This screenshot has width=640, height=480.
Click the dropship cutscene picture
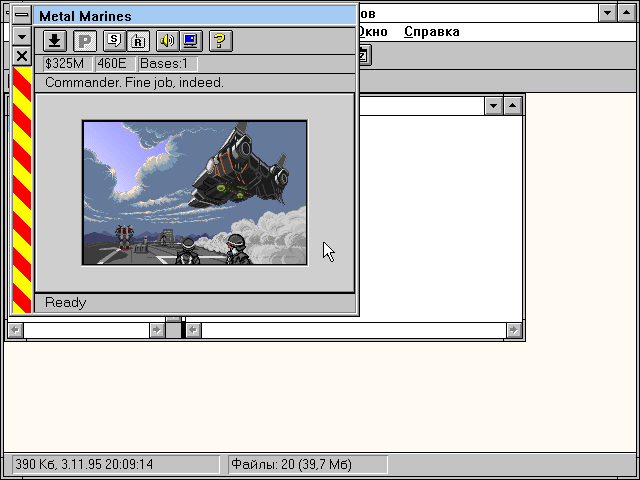coord(195,193)
